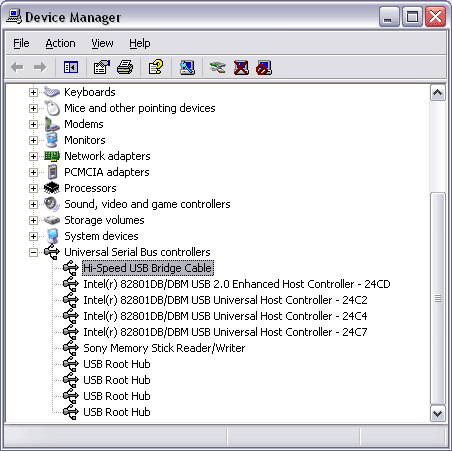
Task: Click the Processors chip icon
Action: (x=52, y=188)
